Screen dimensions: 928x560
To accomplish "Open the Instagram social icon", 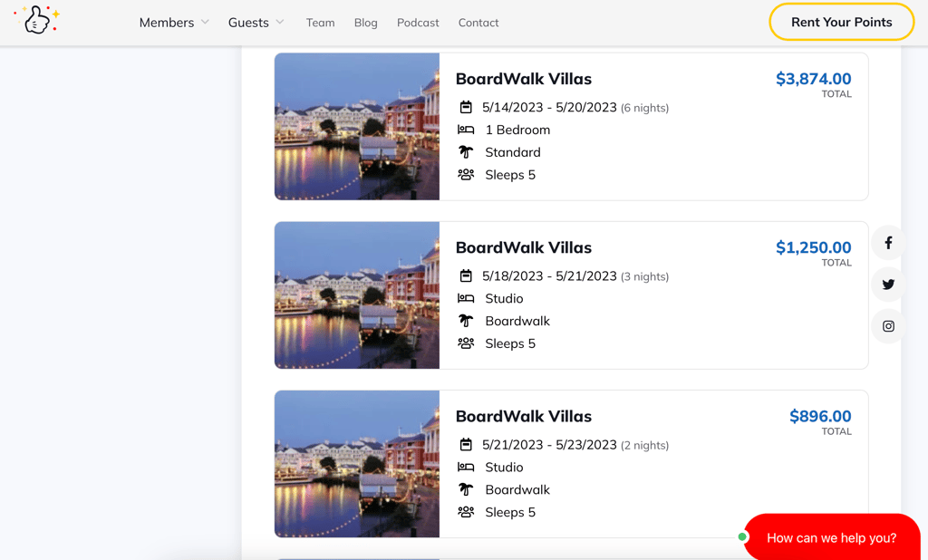I will coord(888,326).
